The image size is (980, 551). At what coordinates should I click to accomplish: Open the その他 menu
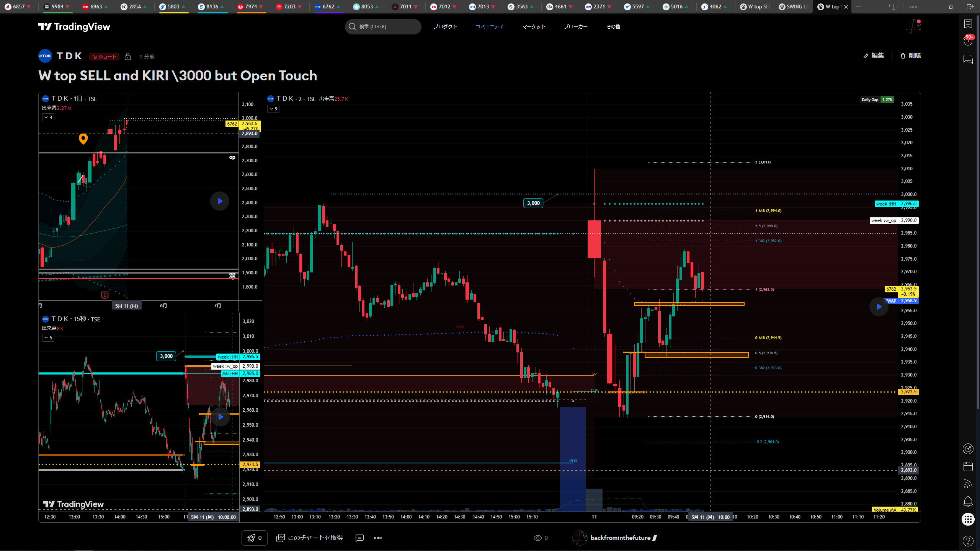[613, 26]
